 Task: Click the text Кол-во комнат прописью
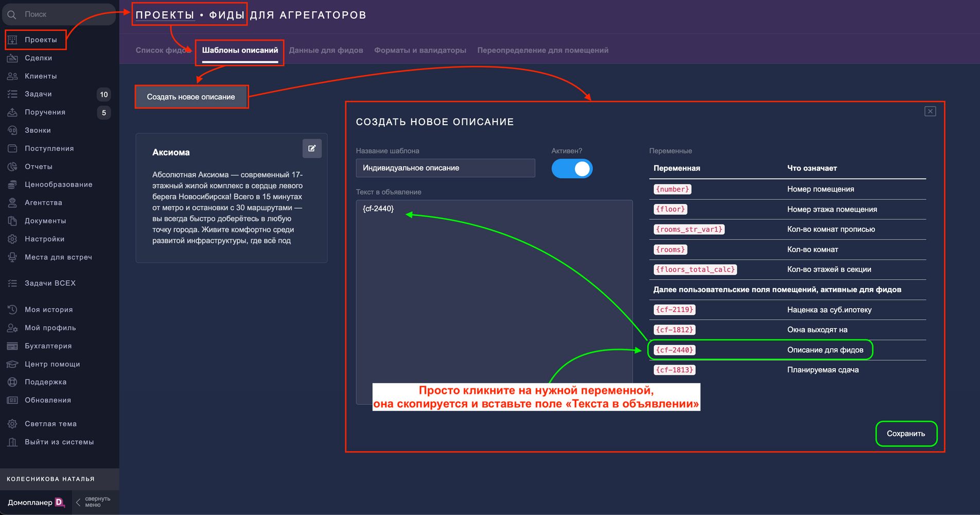click(831, 229)
